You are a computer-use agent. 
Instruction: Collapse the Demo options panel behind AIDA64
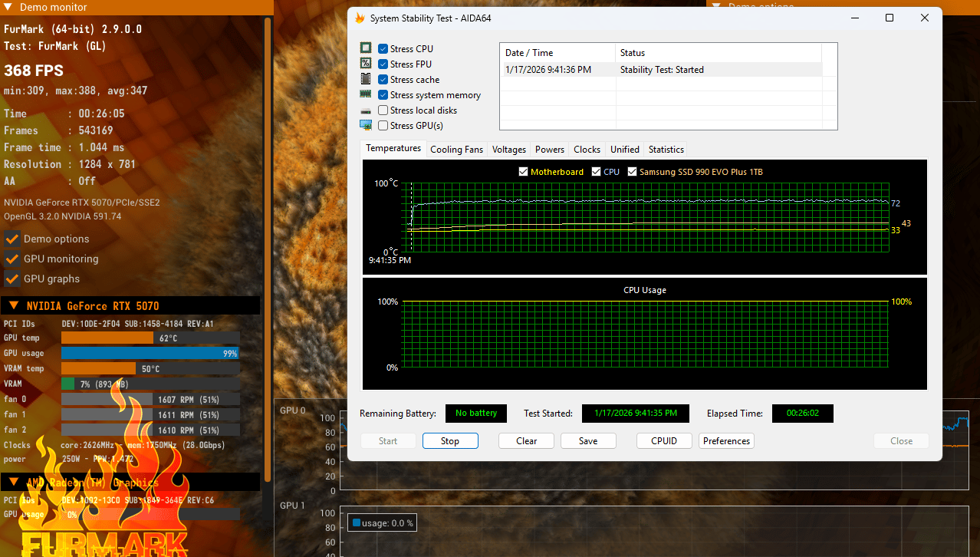(717, 5)
